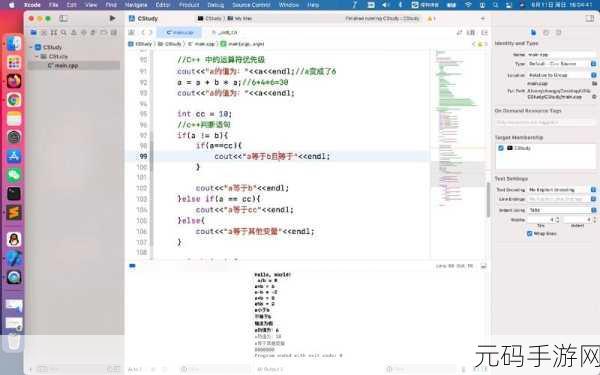The width and height of the screenshot is (600, 375).
Task: Click the My Mac destination selector
Action: [240, 18]
